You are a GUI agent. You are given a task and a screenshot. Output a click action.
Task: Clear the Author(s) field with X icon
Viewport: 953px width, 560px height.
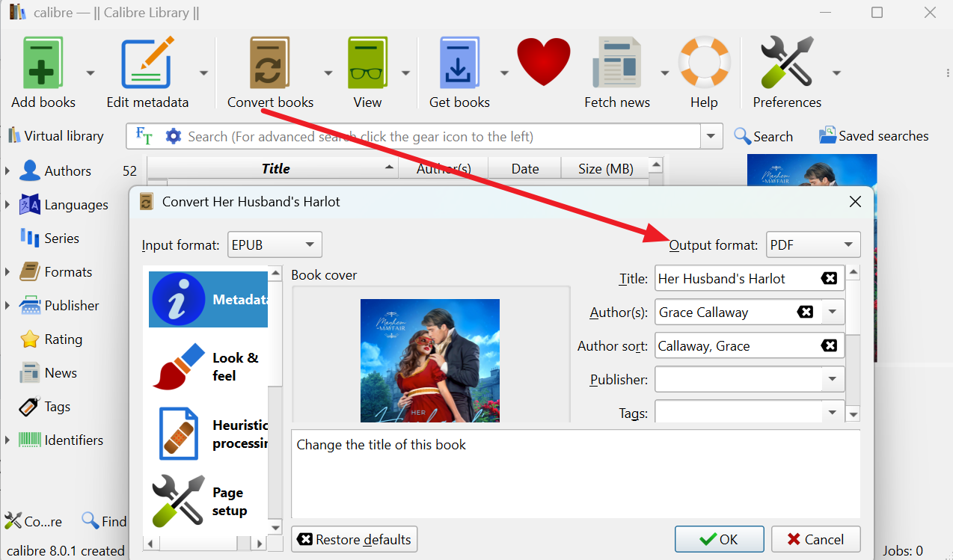805,312
